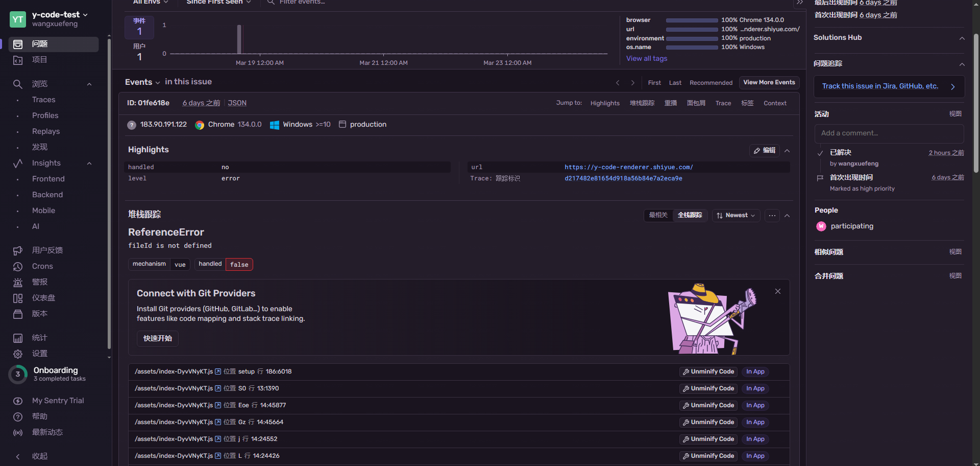980x466 pixels.
Task: Click the Releases icon in sidebar
Action: click(18, 314)
